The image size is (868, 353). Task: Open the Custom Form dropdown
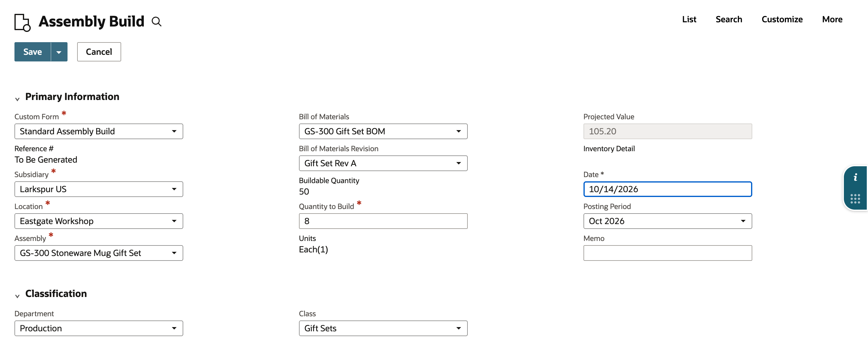coord(99,131)
